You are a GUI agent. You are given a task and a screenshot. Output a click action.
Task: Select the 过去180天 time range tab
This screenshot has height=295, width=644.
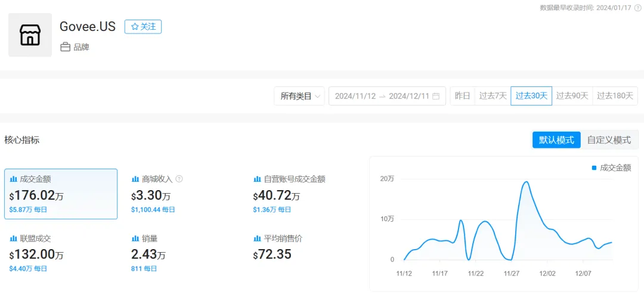point(615,96)
